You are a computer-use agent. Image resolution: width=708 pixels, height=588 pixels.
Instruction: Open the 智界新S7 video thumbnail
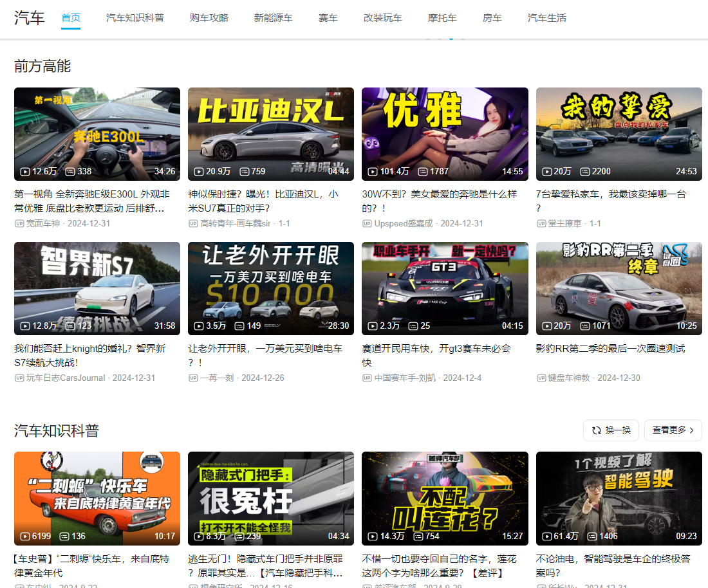click(97, 288)
